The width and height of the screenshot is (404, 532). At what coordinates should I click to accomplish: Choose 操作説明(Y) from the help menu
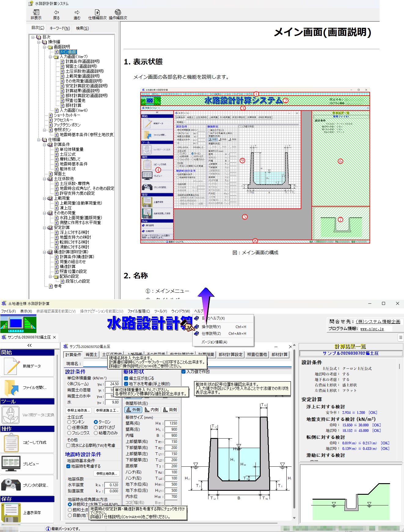click(211, 327)
